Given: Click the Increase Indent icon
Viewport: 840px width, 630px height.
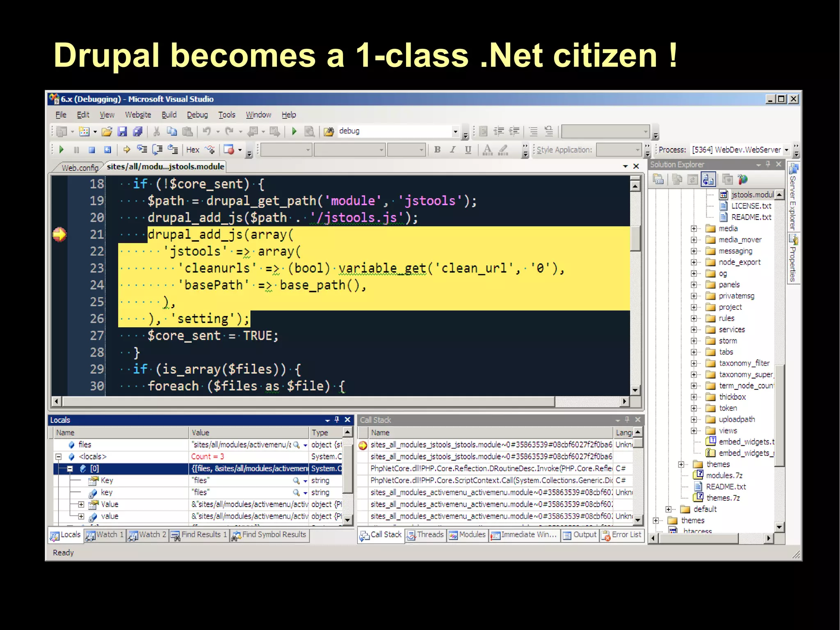Looking at the screenshot, I should click(514, 131).
